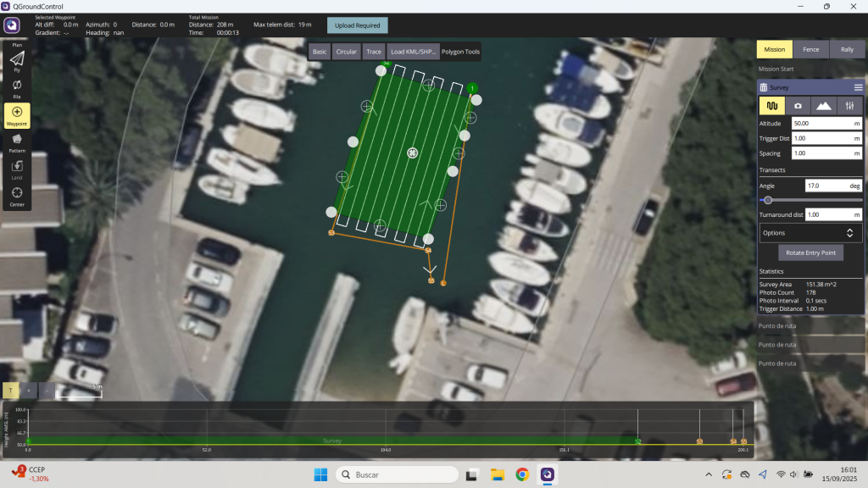The image size is (868, 488).
Task: Open the Polygon Tools dropdown
Action: click(x=460, y=52)
